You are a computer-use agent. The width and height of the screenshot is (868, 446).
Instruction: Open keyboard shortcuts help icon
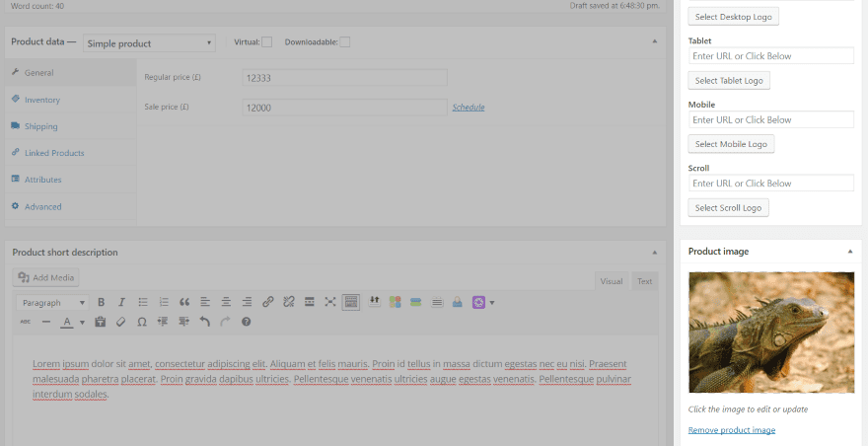coord(247,322)
